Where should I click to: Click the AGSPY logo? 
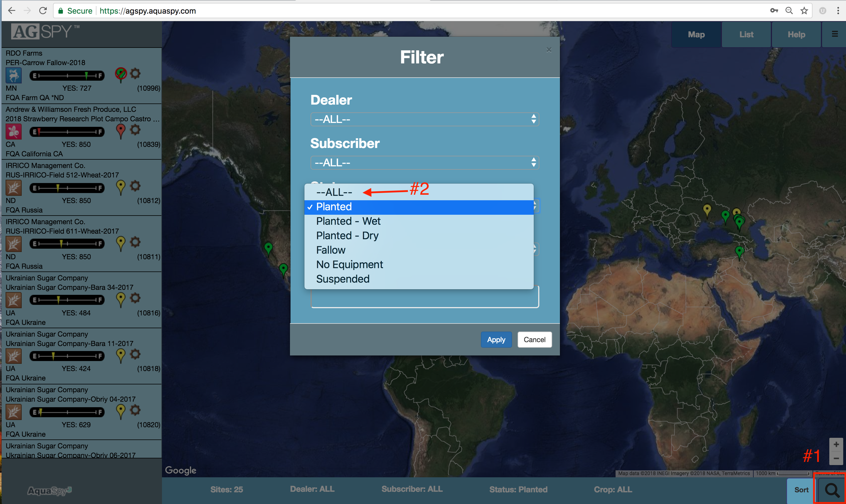click(46, 32)
